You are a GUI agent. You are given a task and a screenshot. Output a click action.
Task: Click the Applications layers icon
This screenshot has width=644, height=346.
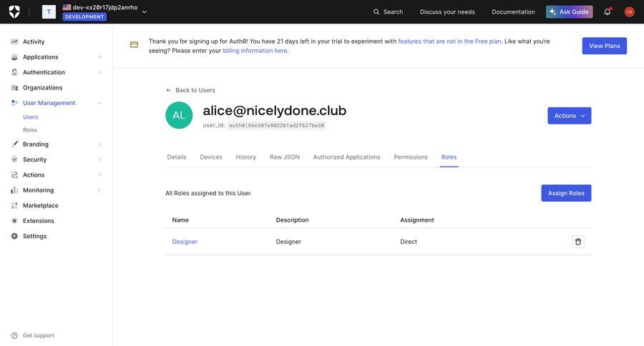tap(14, 57)
